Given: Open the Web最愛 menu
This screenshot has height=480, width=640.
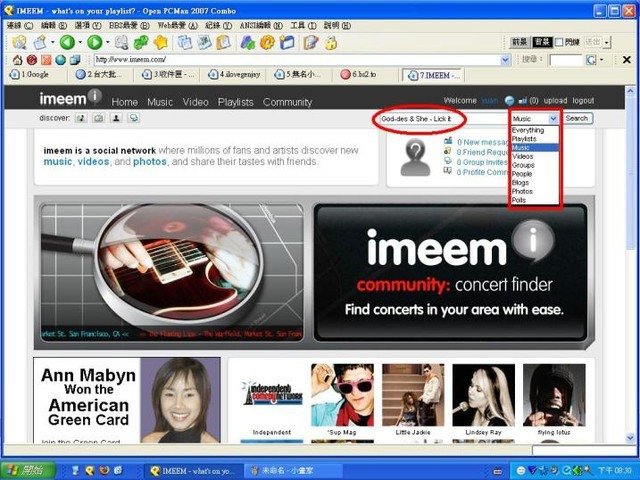Looking at the screenshot, I should [x=178, y=25].
